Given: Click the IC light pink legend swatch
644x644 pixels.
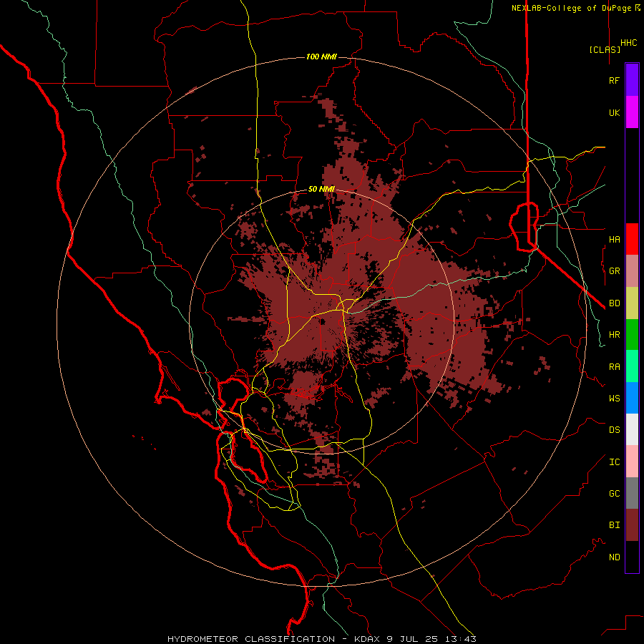Looking at the screenshot, I should [x=632, y=462].
